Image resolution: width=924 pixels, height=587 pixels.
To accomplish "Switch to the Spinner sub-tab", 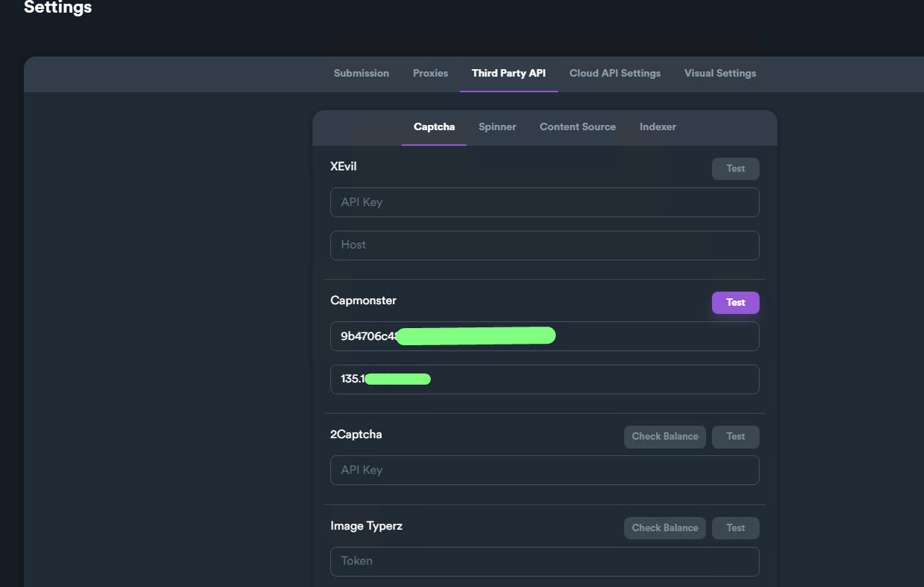I will (497, 126).
